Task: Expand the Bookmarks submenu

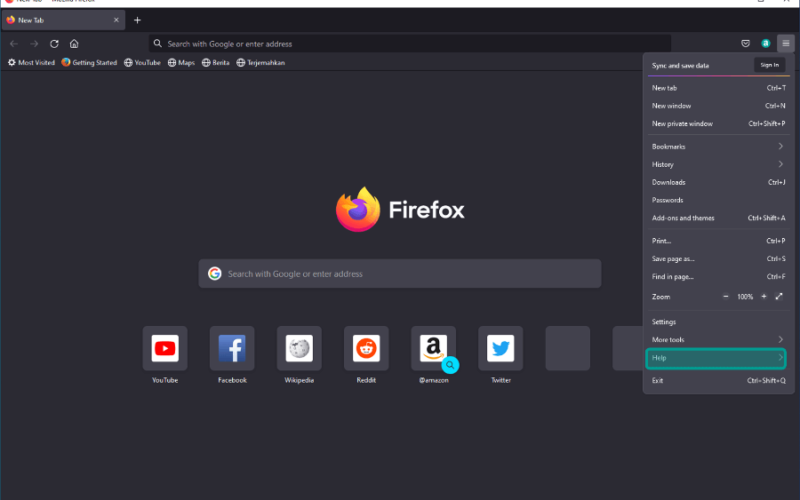Action: [718, 146]
